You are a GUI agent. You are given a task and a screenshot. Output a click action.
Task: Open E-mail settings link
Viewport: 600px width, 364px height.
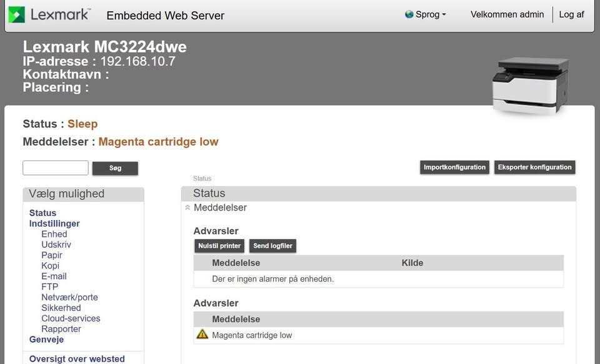[x=54, y=276]
